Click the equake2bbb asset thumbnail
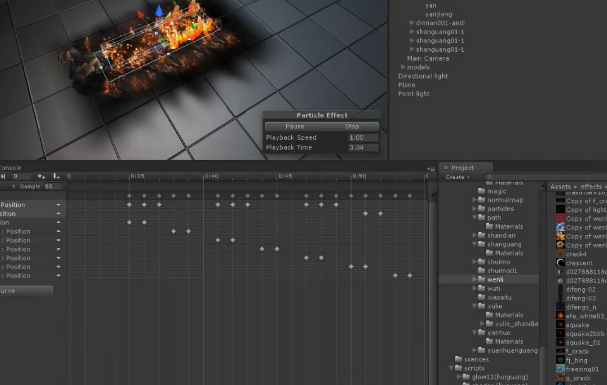This screenshot has height=385, width=607. tap(561, 333)
